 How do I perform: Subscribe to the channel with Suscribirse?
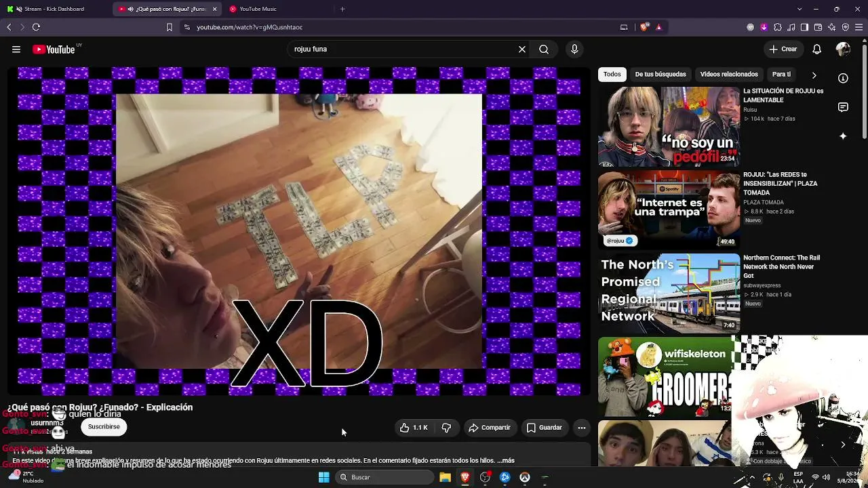(x=104, y=427)
